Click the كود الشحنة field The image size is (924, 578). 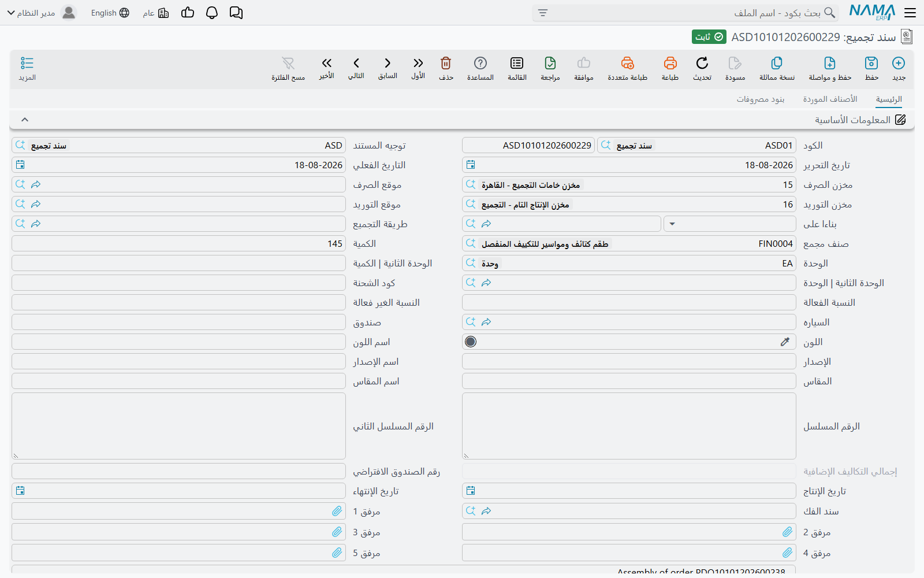[178, 283]
